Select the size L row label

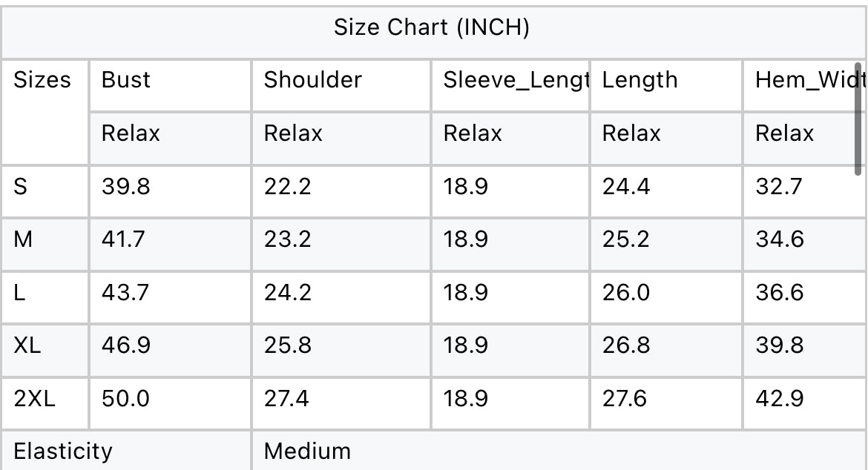(19, 293)
